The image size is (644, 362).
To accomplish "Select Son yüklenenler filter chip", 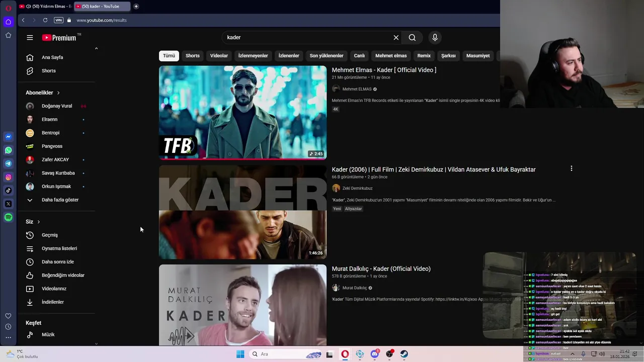I will coord(327,56).
